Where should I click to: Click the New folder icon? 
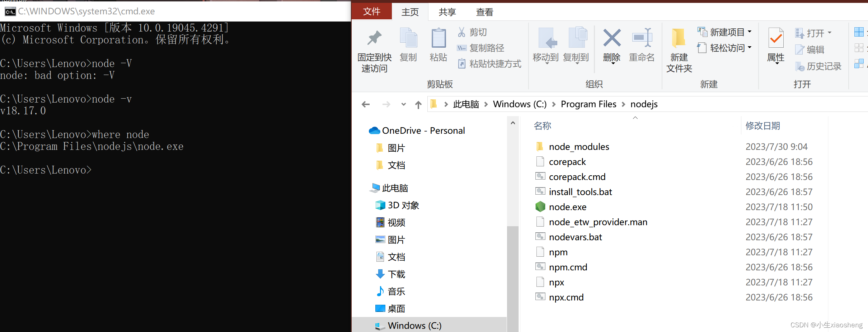pyautogui.click(x=678, y=38)
